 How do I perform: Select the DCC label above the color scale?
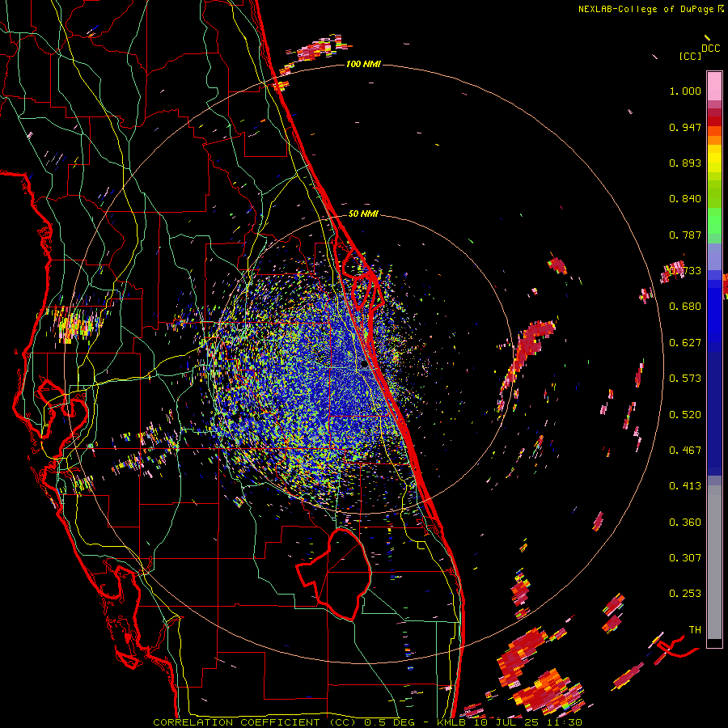pos(710,49)
